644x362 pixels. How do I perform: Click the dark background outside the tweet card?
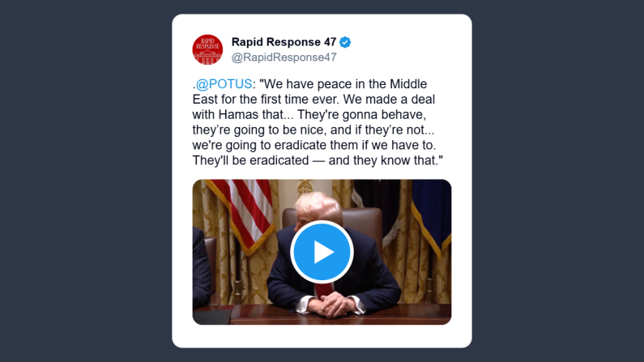click(82, 181)
